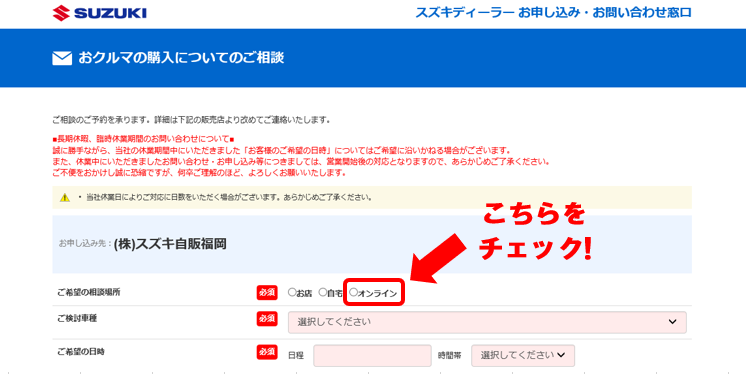Open the ご検討車種 dropdown
Screen dimensions: 746x374
pos(487,322)
